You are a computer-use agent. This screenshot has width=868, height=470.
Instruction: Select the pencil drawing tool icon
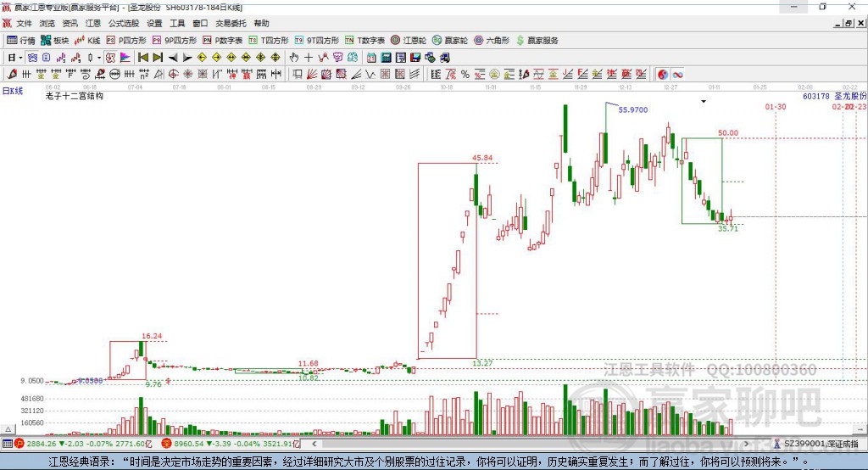12,75
